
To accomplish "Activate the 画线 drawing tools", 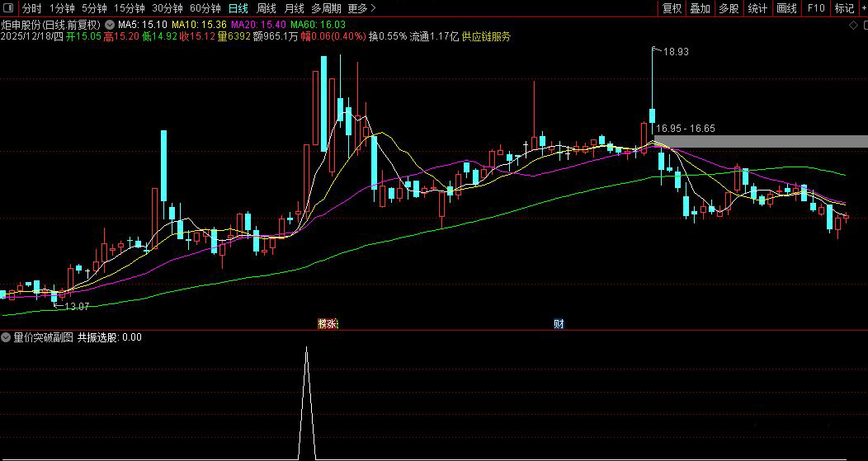I will click(x=786, y=8).
